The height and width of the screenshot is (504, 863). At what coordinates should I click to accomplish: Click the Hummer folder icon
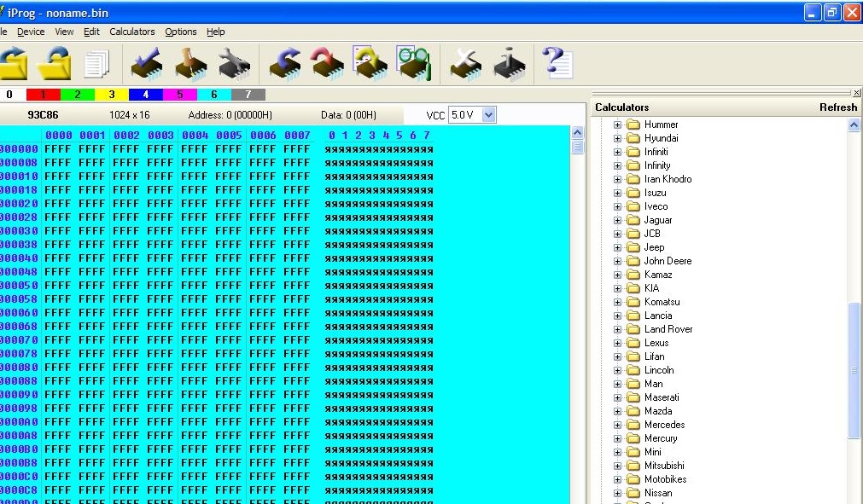[x=633, y=125]
